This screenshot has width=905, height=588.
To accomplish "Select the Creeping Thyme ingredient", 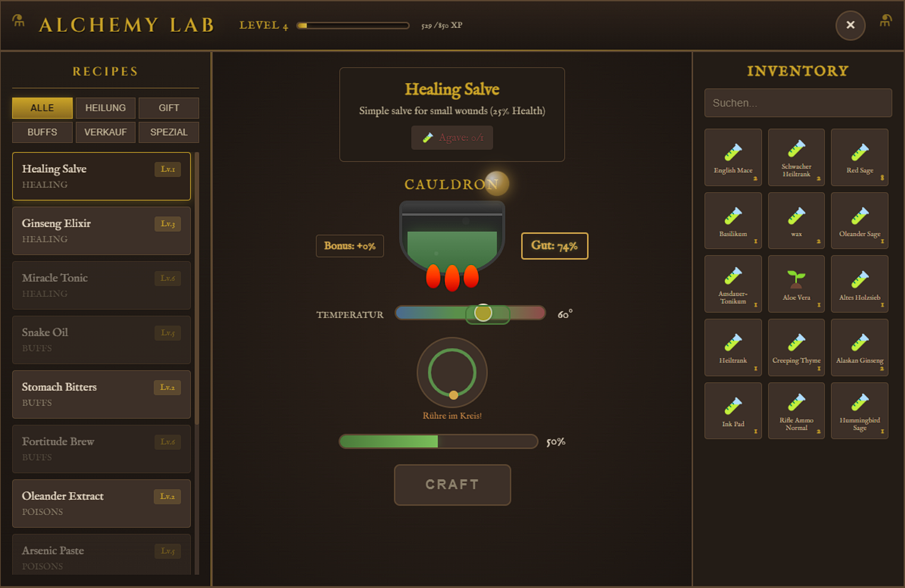I will (x=796, y=347).
